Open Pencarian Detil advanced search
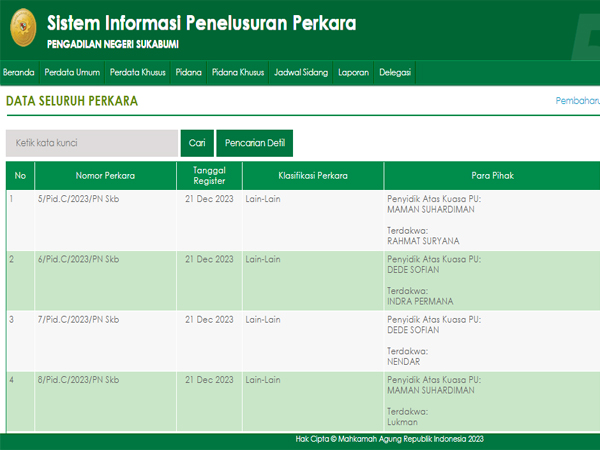 pyautogui.click(x=254, y=143)
